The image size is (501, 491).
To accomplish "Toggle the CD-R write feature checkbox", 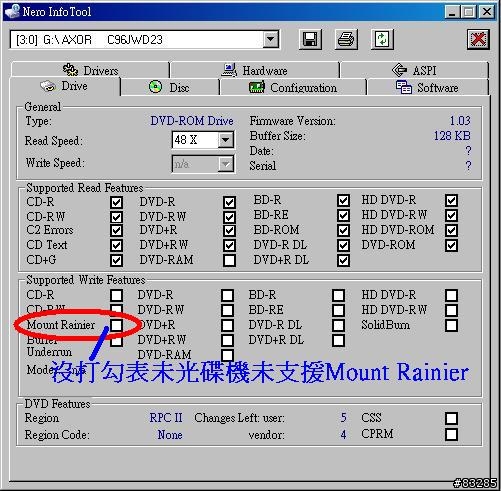I will pyautogui.click(x=116, y=295).
